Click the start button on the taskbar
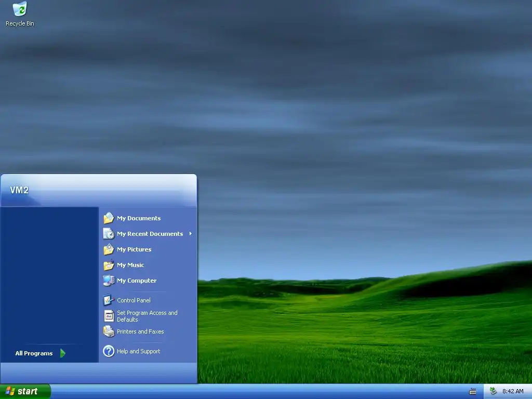The height and width of the screenshot is (399, 532). (25, 391)
